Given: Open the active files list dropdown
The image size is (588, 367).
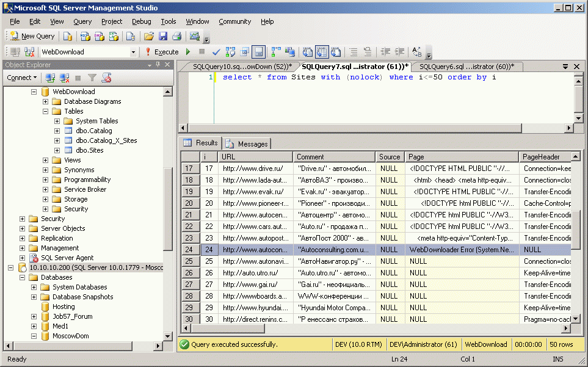Looking at the screenshot, I should tap(565, 67).
